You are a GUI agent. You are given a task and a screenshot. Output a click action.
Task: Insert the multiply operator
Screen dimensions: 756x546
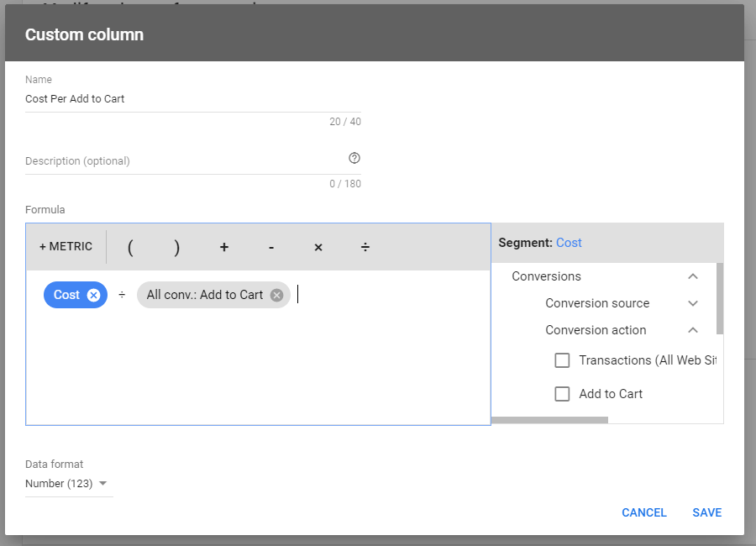click(x=318, y=248)
